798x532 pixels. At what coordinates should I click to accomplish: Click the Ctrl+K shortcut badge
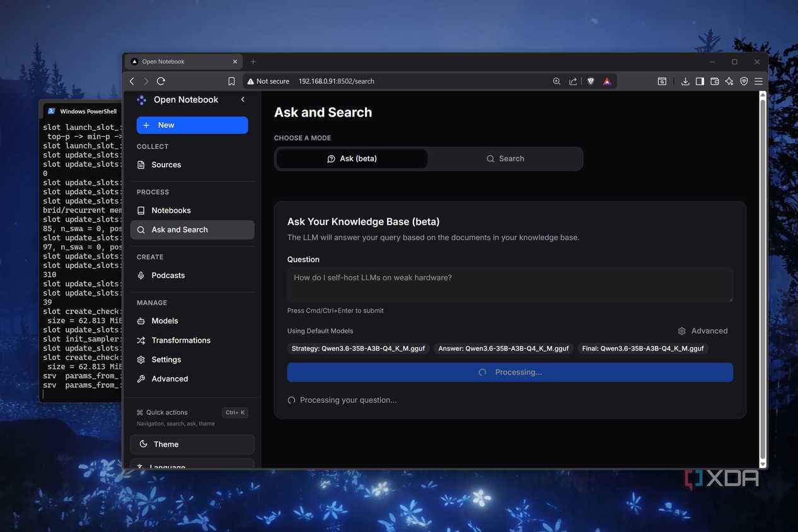[x=235, y=412]
